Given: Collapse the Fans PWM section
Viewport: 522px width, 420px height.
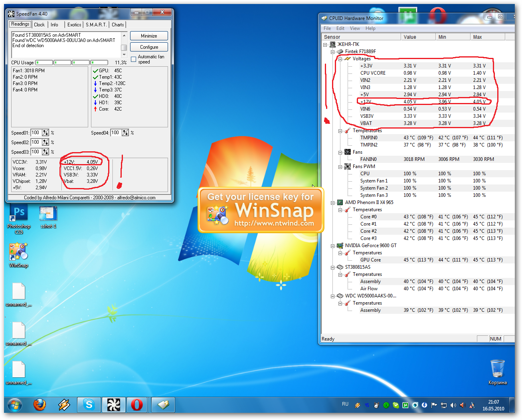Looking at the screenshot, I should (340, 167).
